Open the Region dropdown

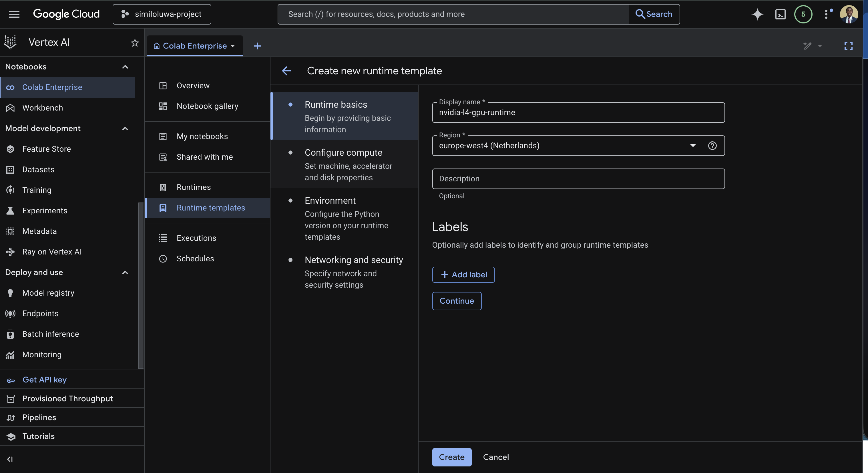point(693,146)
